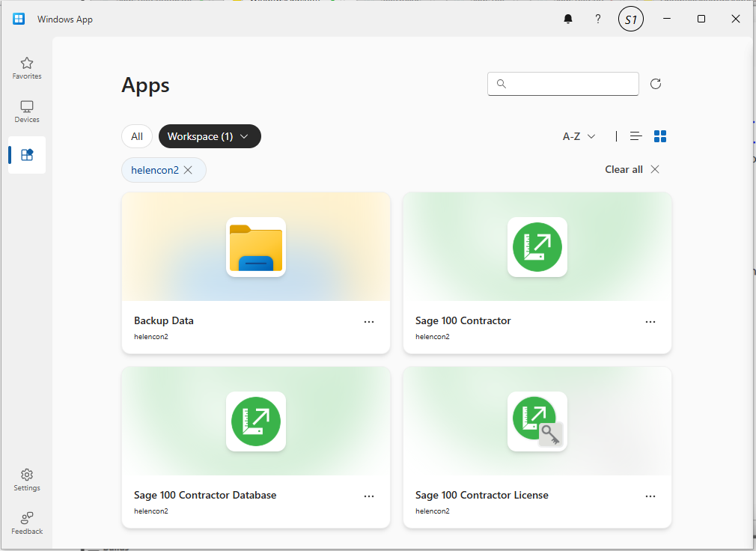The image size is (756, 551).
Task: Select the All filter pill
Action: click(137, 136)
